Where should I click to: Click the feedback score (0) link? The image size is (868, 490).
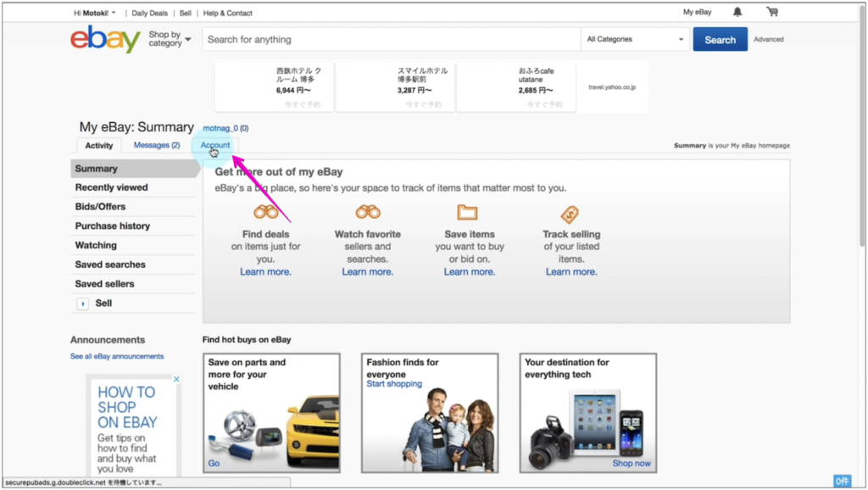click(244, 128)
